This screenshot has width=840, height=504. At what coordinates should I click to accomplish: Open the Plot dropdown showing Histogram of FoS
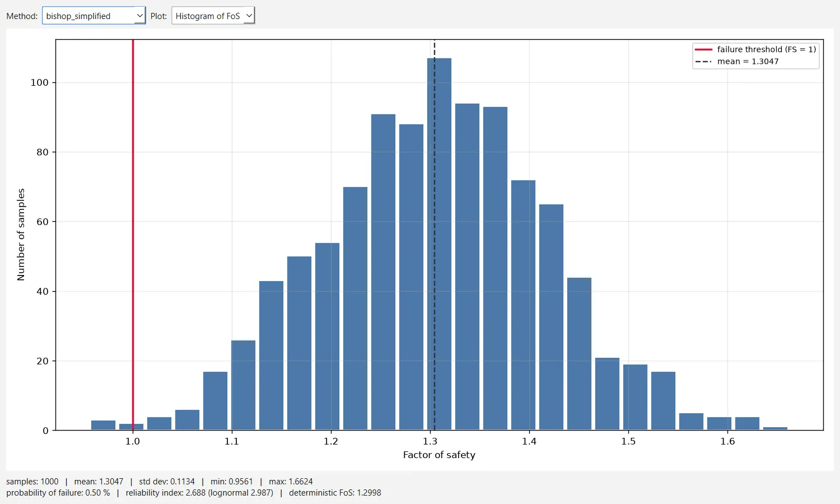tap(213, 16)
